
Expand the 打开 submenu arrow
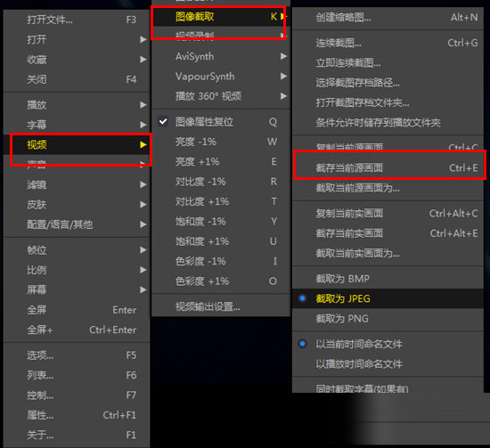coord(143,39)
